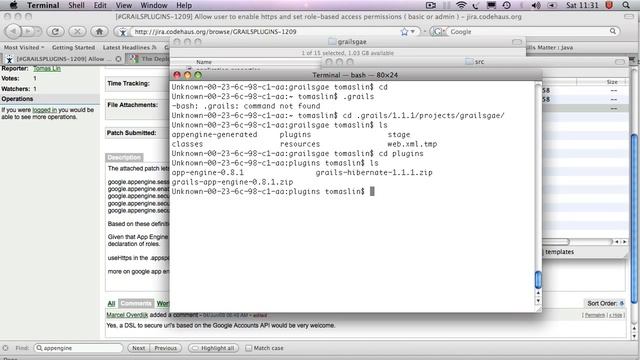Select the GRAILSPLUGINS-1209 browser tab
This screenshot has width=640, height=360.
click(x=63, y=59)
